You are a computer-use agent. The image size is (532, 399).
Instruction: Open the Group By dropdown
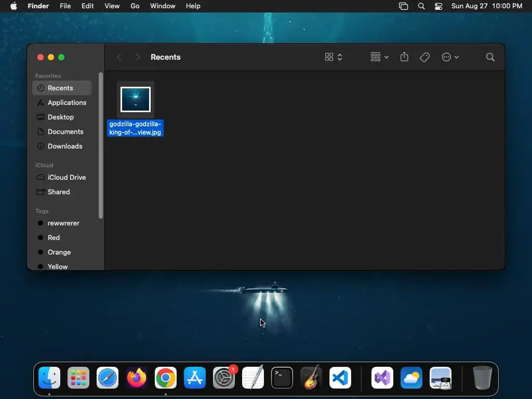point(379,57)
